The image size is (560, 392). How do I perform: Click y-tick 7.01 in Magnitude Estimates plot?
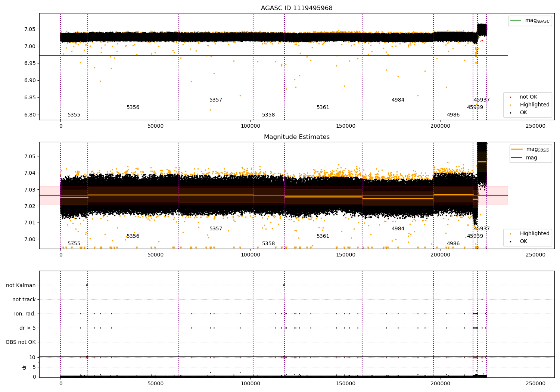pyautogui.click(x=30, y=223)
